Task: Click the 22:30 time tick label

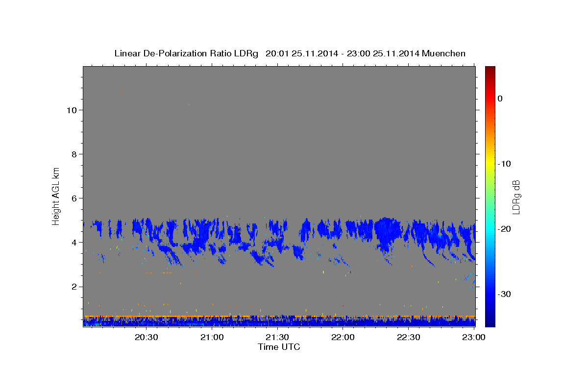Action: click(x=408, y=337)
